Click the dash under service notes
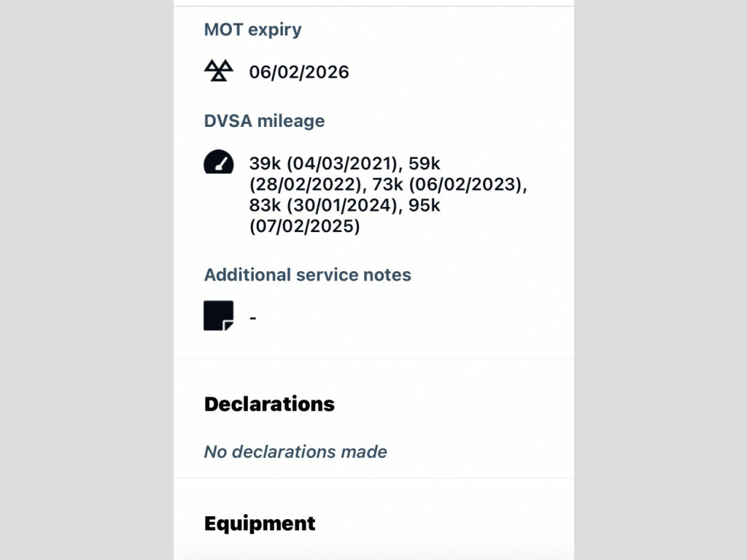The width and height of the screenshot is (747, 560). pyautogui.click(x=252, y=317)
